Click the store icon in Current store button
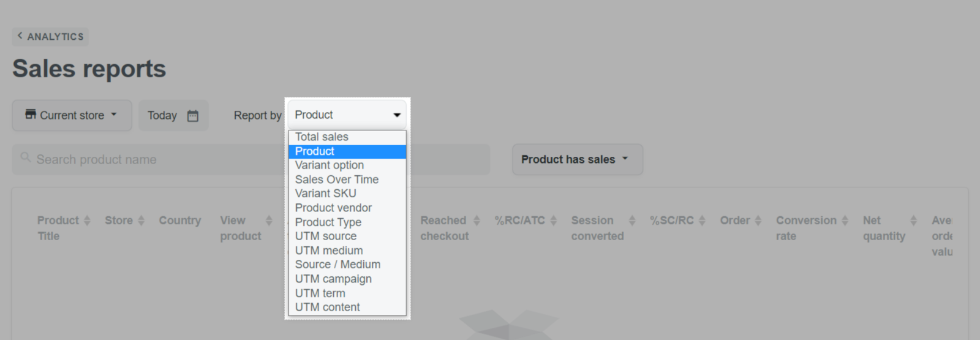980x340 pixels. coord(31,114)
